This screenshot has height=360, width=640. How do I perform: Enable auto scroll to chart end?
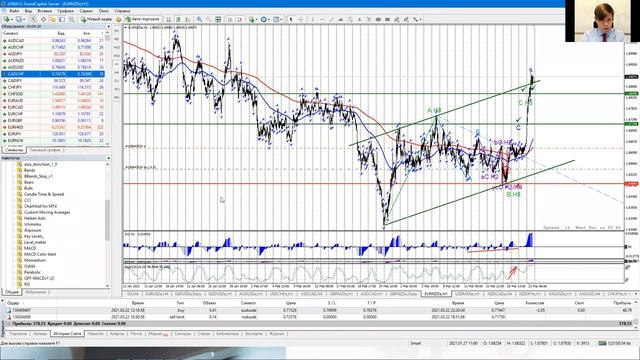tap(230, 19)
